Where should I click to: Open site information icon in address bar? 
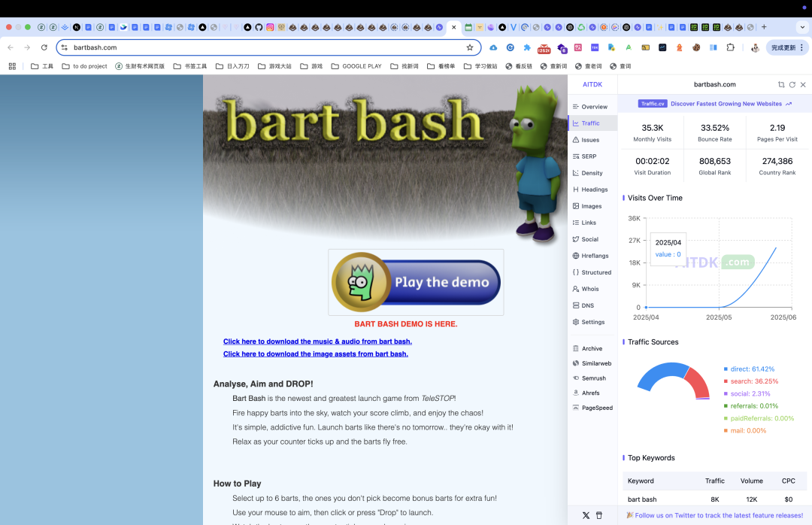(64, 47)
